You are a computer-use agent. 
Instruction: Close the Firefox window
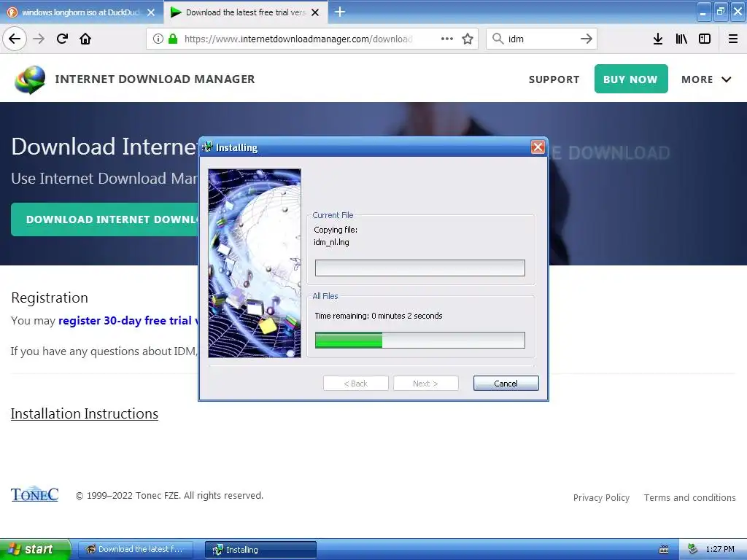[738, 12]
